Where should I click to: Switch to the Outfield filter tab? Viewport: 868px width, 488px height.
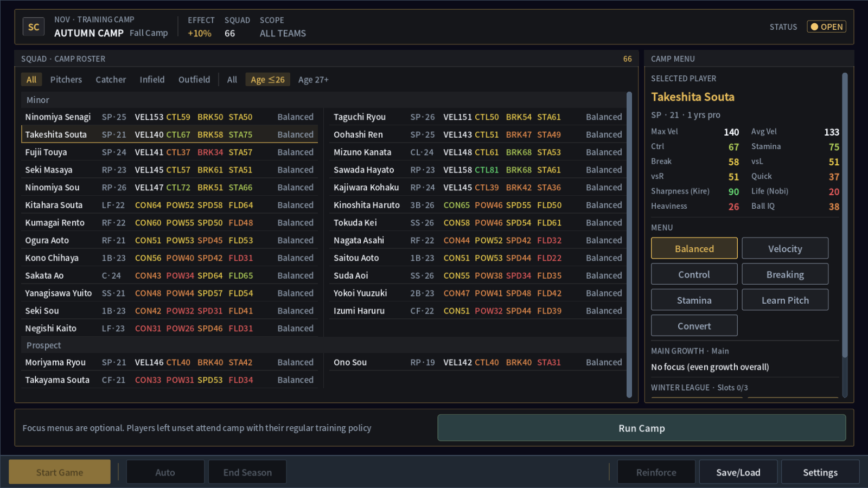(194, 80)
